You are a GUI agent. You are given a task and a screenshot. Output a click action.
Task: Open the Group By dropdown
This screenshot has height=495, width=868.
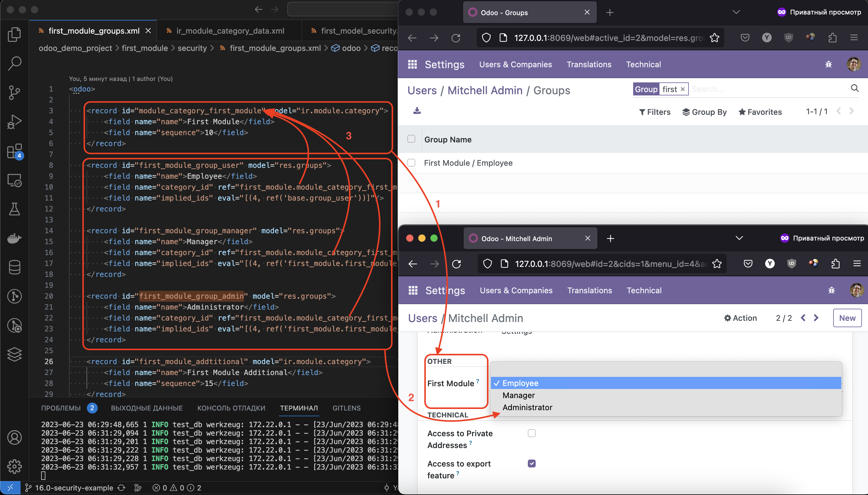[705, 112]
